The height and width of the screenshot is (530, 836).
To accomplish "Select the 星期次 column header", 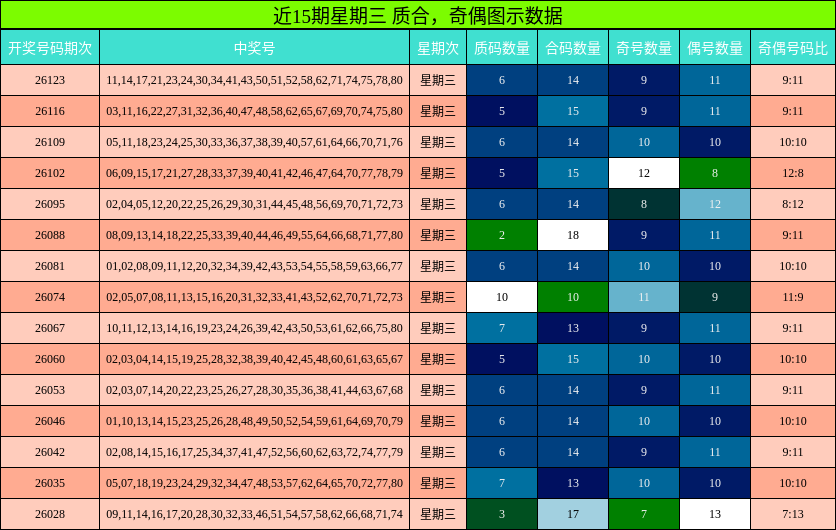I will click(438, 48).
